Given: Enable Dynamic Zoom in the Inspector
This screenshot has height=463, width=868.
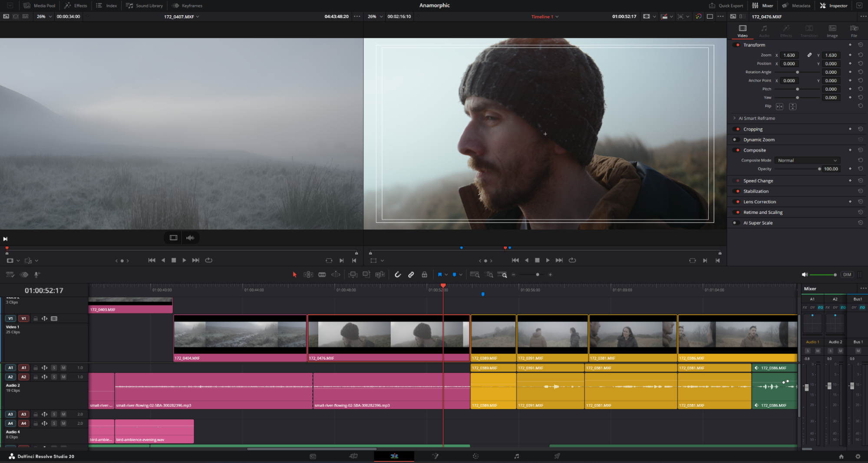Looking at the screenshot, I should point(736,139).
